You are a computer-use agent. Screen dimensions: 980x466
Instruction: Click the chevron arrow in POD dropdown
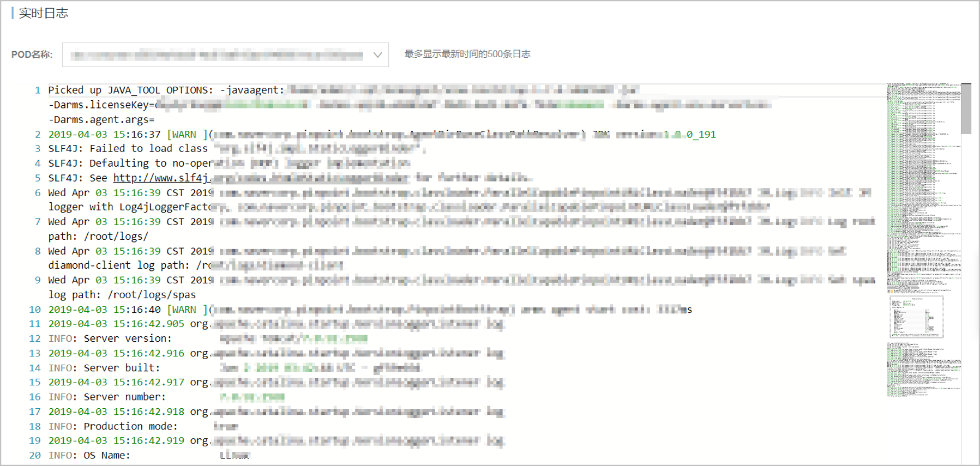click(377, 55)
